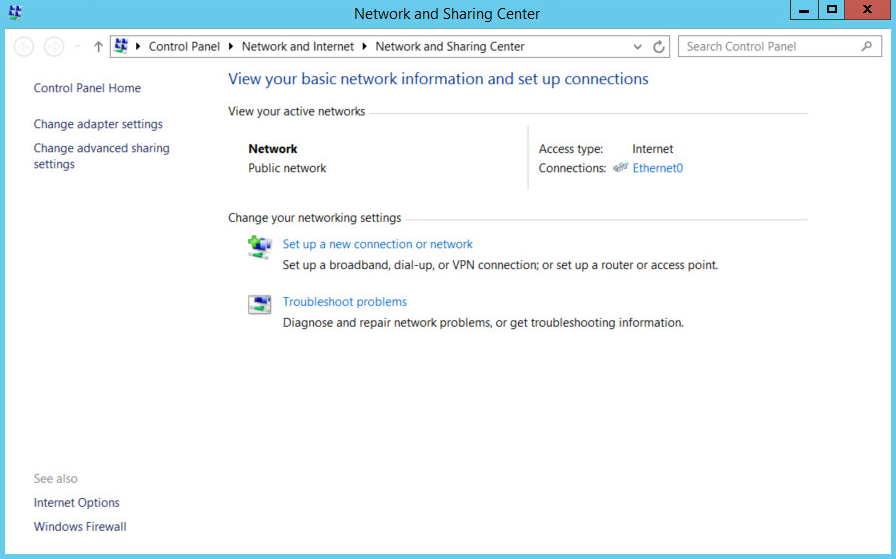Open Control Panel Home link
Screen dimensions: 896x559
tap(87, 88)
